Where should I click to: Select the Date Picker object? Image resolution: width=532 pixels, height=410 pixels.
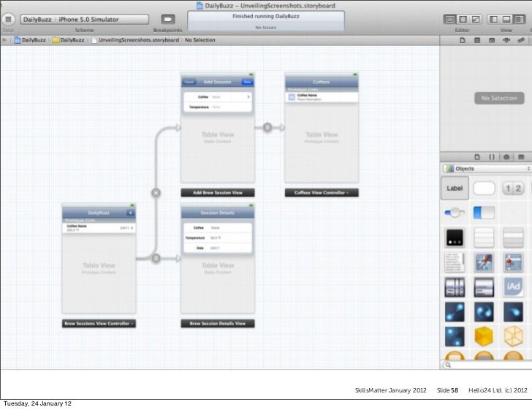(x=455, y=287)
